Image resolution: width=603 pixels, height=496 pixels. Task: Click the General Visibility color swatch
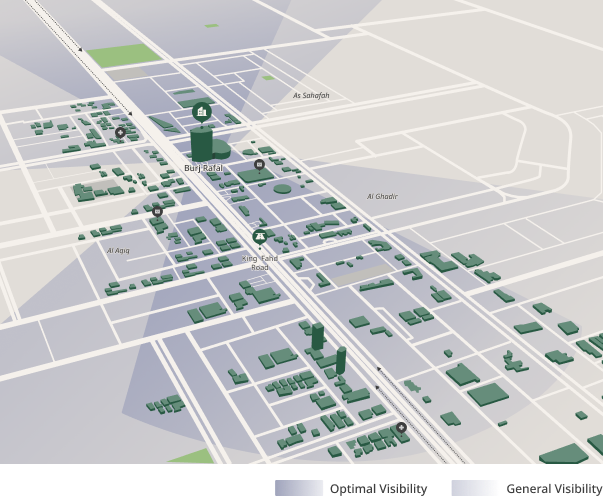click(x=475, y=488)
